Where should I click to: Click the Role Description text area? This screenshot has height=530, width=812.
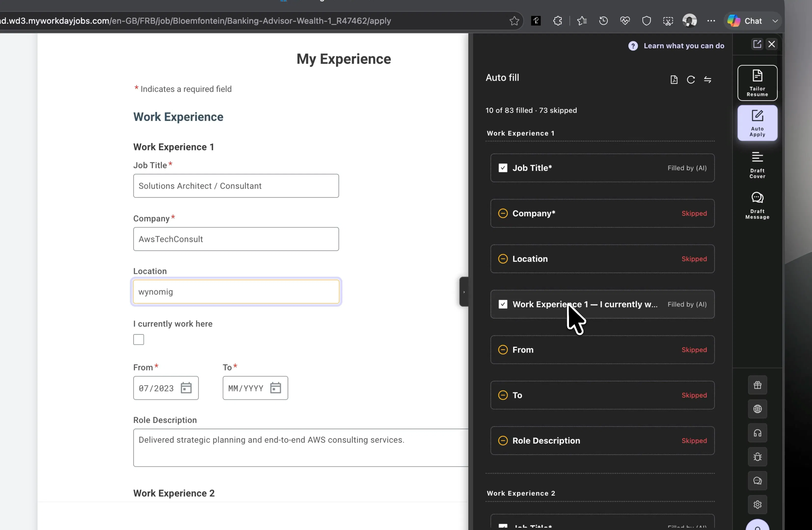point(301,448)
